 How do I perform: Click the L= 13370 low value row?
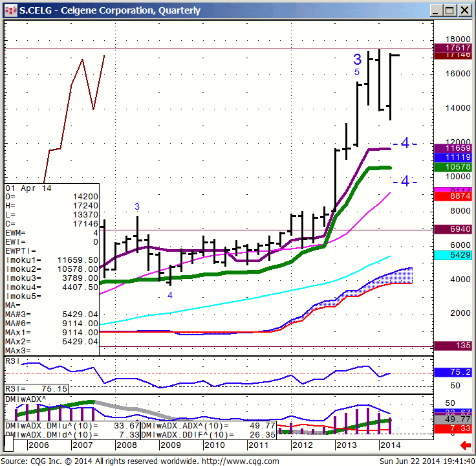(x=52, y=215)
